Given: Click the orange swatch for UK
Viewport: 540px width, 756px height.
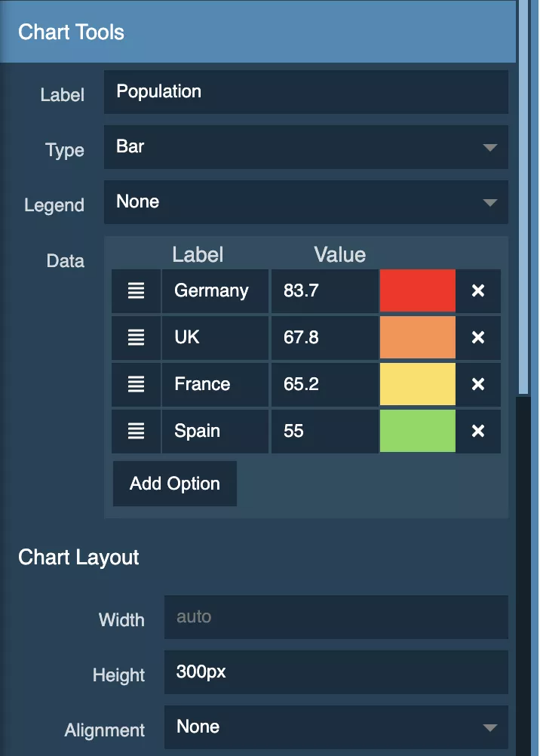Looking at the screenshot, I should coord(417,337).
